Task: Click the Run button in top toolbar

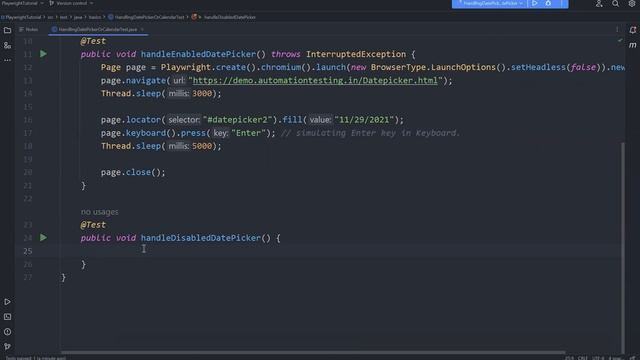Action: pyautogui.click(x=534, y=3)
